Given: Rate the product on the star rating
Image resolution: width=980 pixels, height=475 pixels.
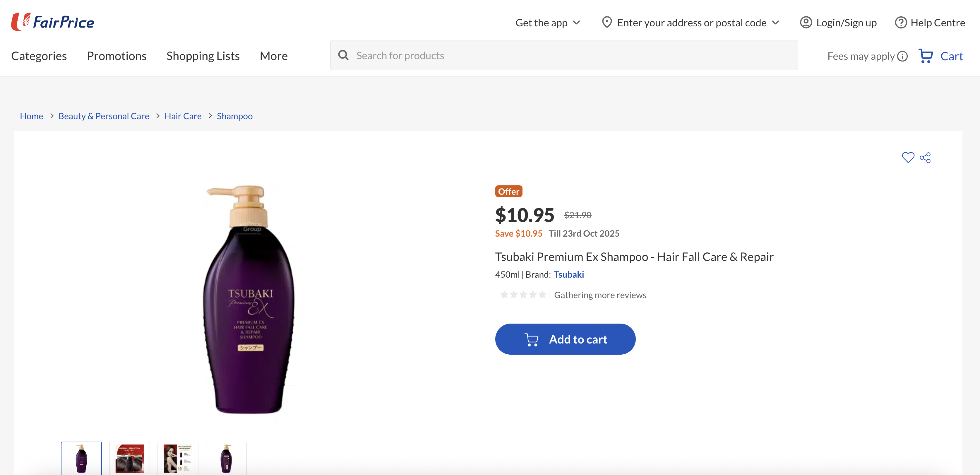Looking at the screenshot, I should tap(523, 294).
